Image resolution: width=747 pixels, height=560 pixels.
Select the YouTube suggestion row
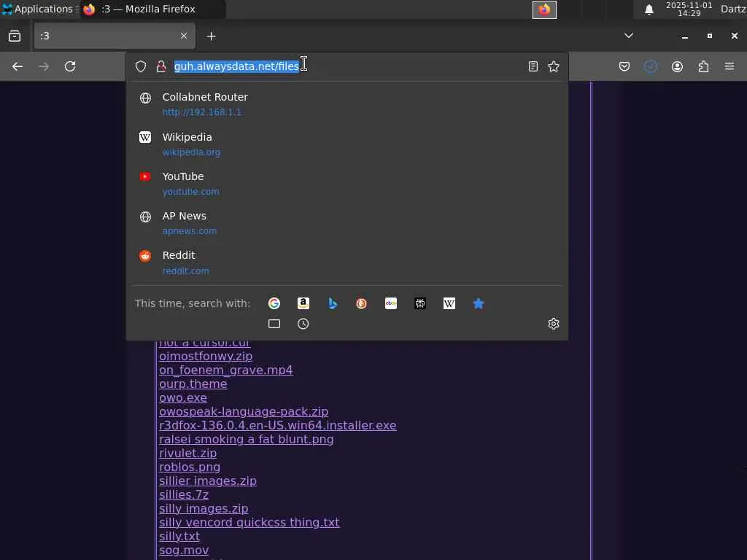coord(347,184)
